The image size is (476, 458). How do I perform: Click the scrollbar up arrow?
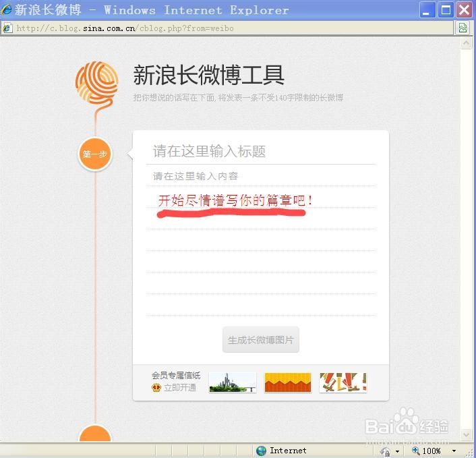coord(466,43)
